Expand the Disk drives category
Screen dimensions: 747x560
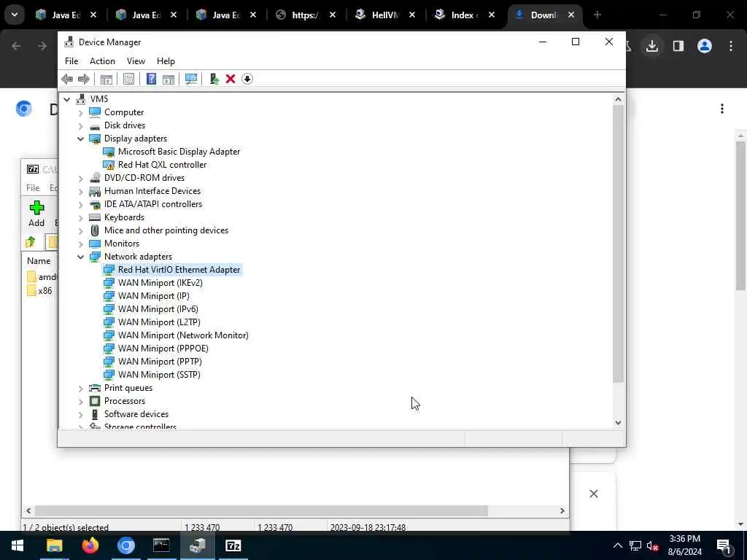coord(80,125)
